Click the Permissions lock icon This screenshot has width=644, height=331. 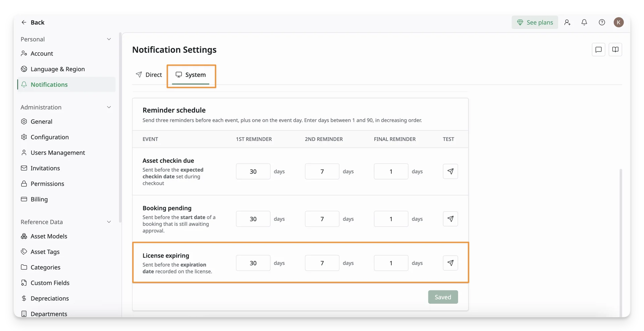point(24,184)
